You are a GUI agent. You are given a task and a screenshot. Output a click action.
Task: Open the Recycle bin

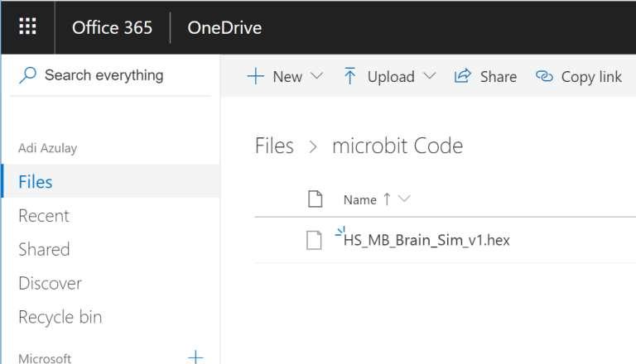(60, 317)
